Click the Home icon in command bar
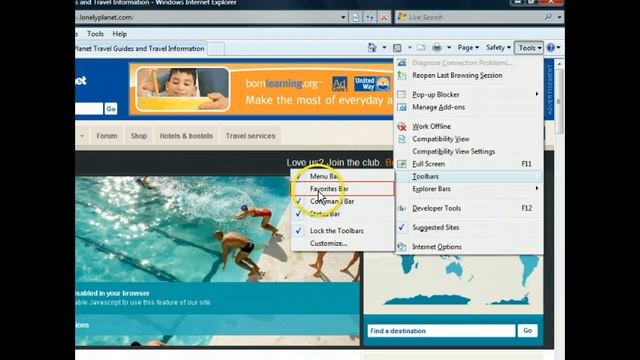Image resolution: width=640 pixels, height=360 pixels. 372,48
